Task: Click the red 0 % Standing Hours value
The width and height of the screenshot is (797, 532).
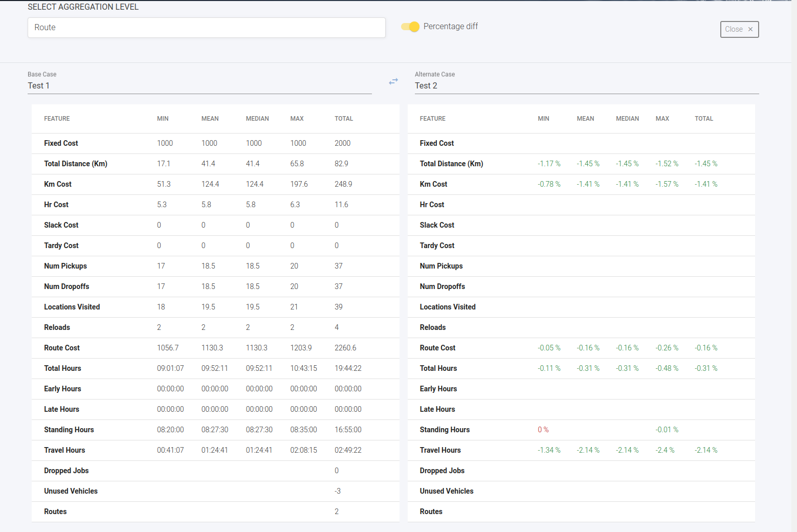Action: [543, 430]
